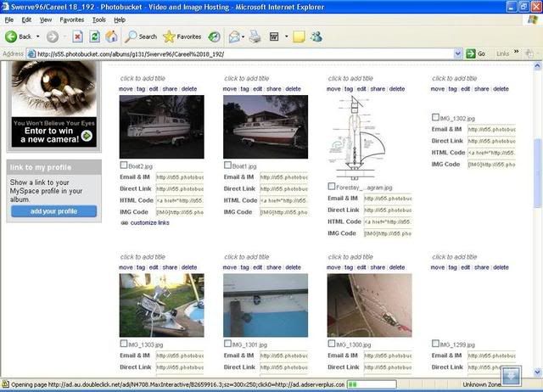
Task: Check the Forestay diagram checkbox
Action: tap(332, 187)
